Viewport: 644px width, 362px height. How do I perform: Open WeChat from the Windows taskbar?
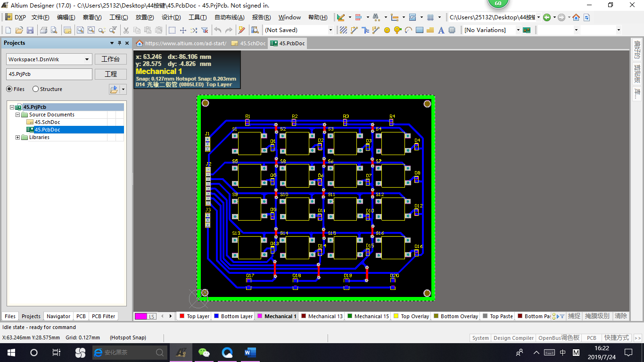click(x=204, y=352)
